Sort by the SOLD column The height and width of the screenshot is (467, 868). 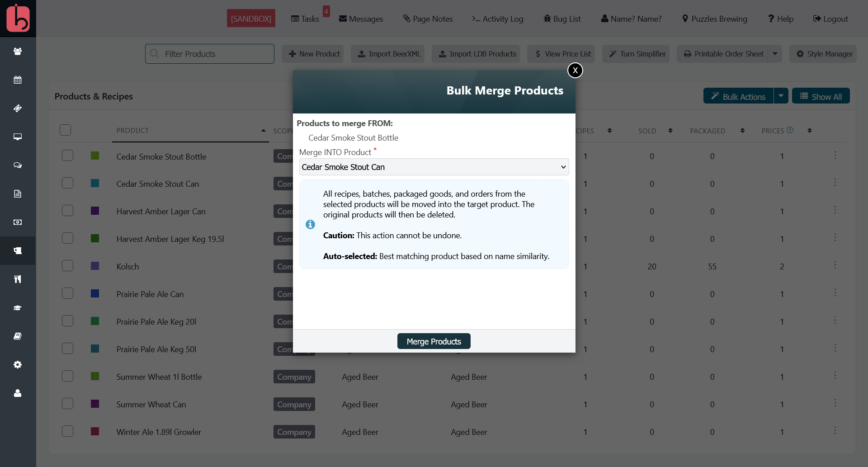(655, 131)
